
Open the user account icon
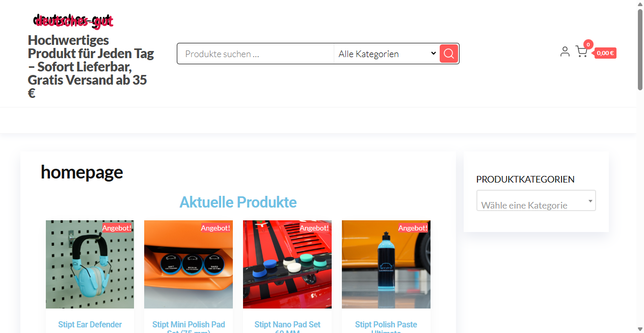565,51
